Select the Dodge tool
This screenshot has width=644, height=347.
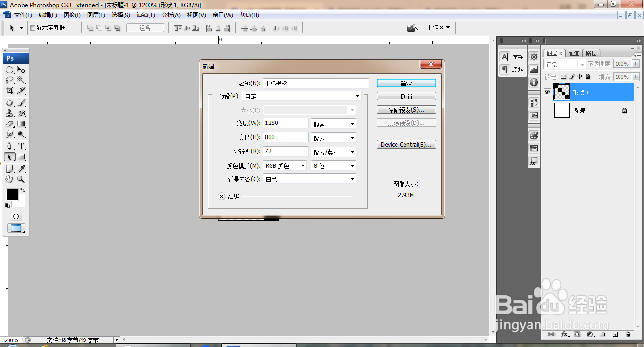point(21,134)
